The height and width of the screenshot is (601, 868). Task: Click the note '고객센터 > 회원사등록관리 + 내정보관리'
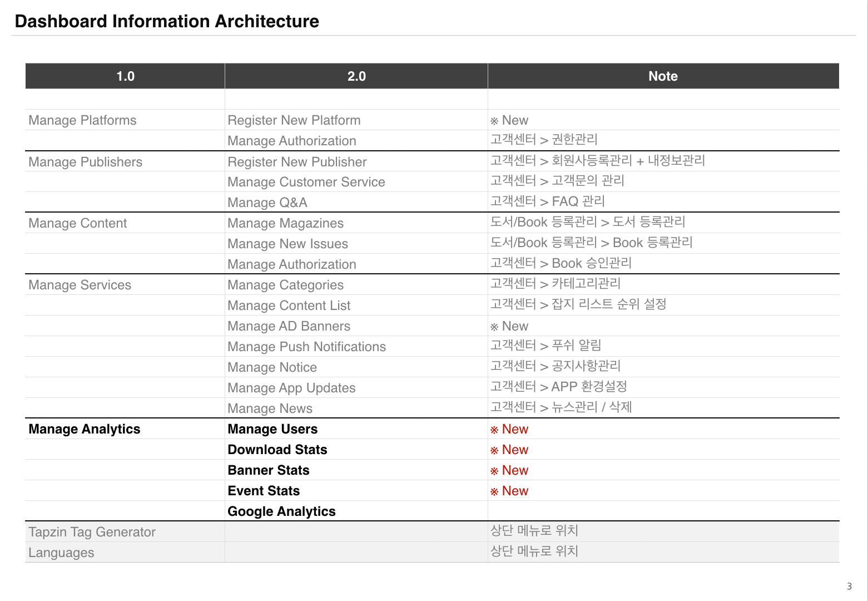598,160
